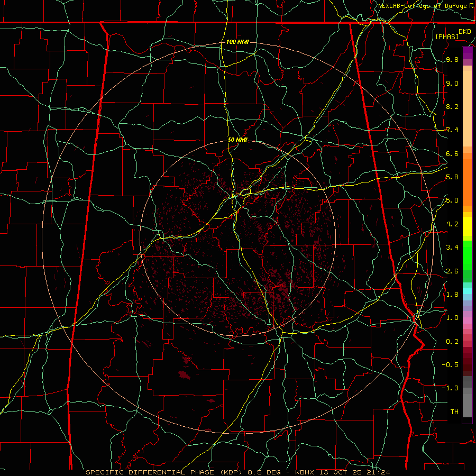Pick the pale peach color bar segment
The width and height of the screenshot is (476, 476).
tap(467, 108)
